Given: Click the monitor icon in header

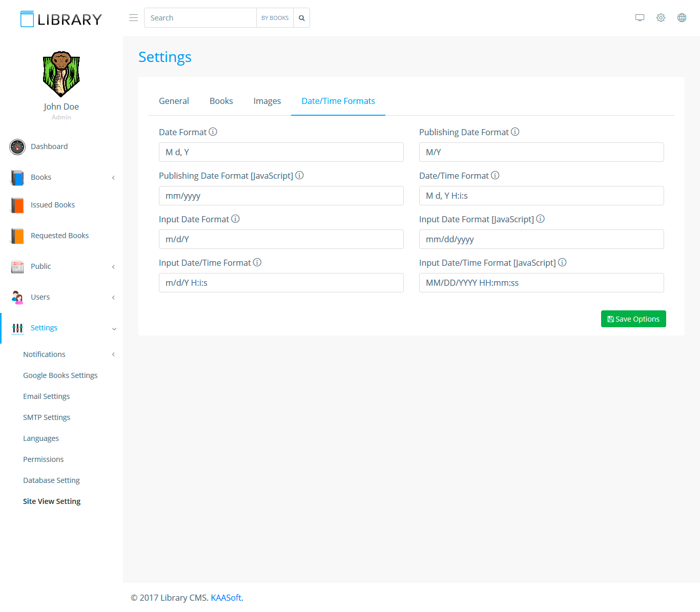Looking at the screenshot, I should pos(640,18).
